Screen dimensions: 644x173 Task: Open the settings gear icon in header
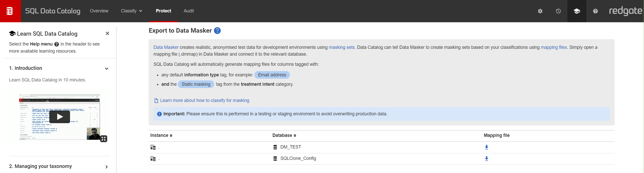coord(540,11)
